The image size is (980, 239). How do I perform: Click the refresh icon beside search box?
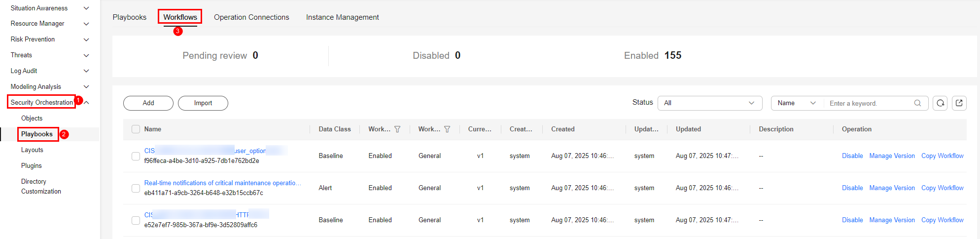940,103
